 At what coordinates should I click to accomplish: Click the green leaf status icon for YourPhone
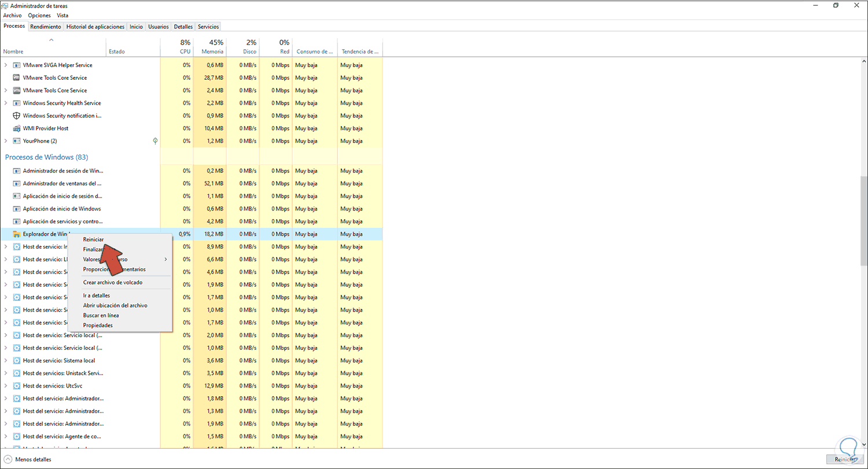click(x=155, y=141)
